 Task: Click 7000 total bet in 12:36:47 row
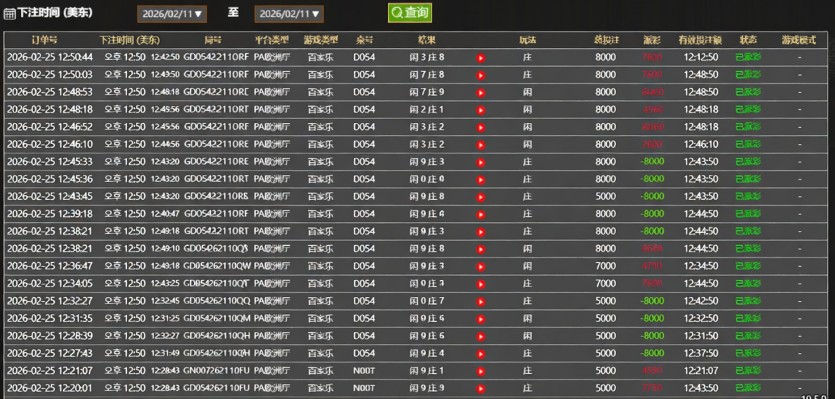[606, 266]
